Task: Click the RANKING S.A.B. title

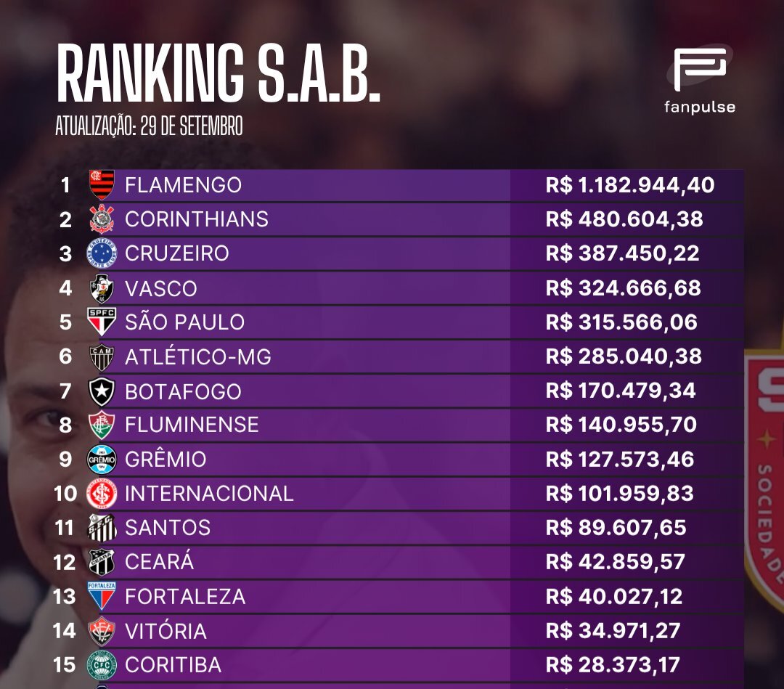Action: 218,75
